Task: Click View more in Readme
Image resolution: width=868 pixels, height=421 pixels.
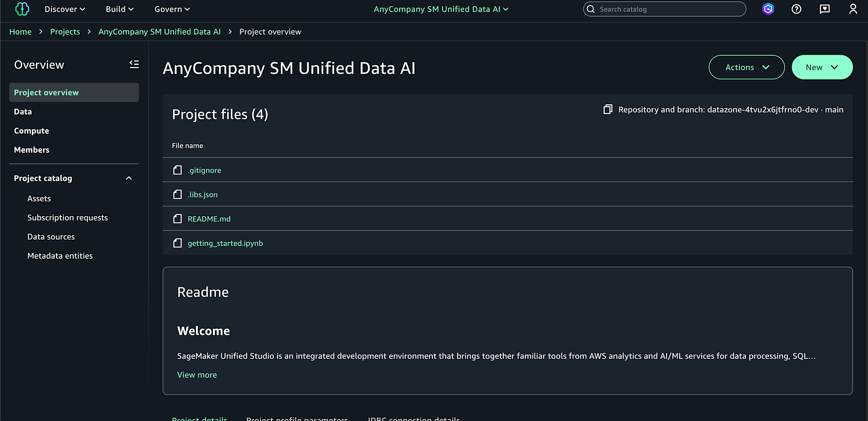Action: (x=197, y=375)
